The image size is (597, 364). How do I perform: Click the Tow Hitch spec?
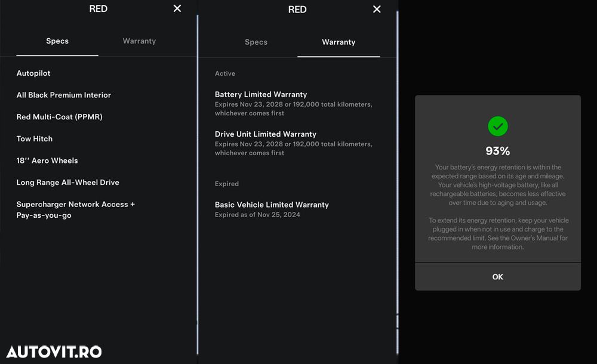(34, 138)
